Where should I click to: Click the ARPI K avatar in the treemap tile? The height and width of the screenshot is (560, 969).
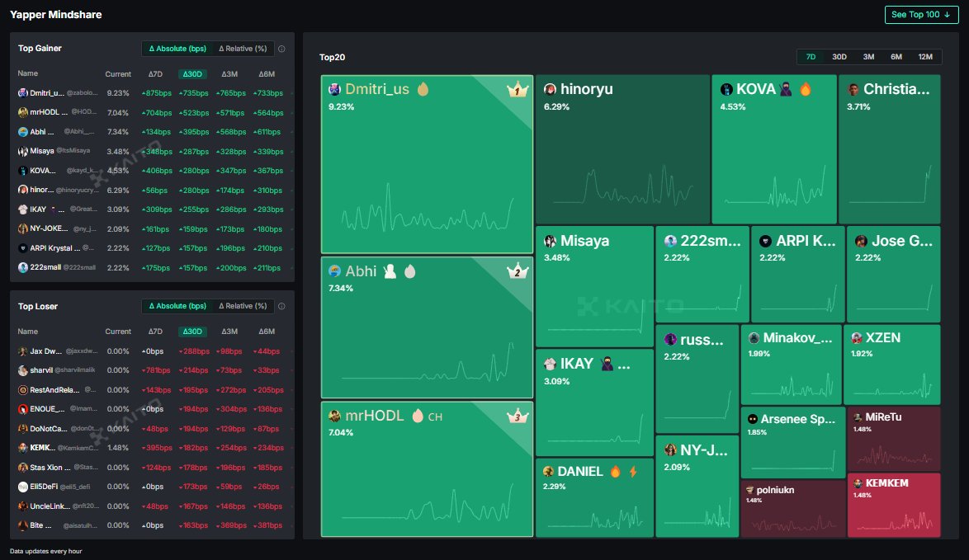point(766,241)
